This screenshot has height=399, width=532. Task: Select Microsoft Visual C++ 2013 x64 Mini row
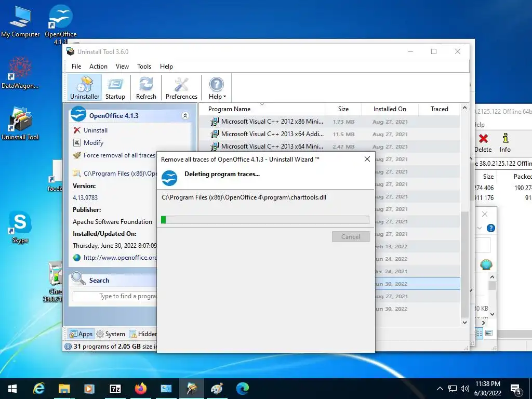(329, 147)
